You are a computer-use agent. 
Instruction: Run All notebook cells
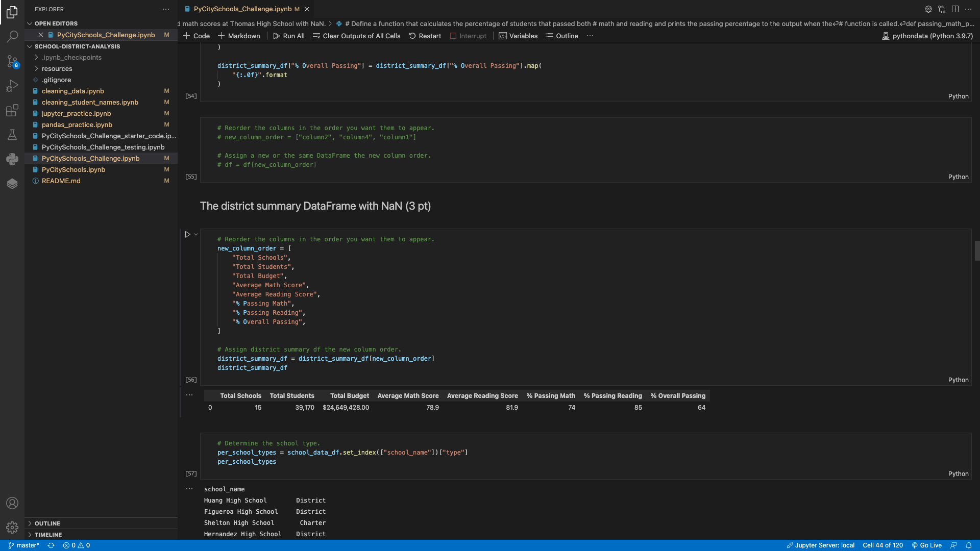tap(288, 36)
